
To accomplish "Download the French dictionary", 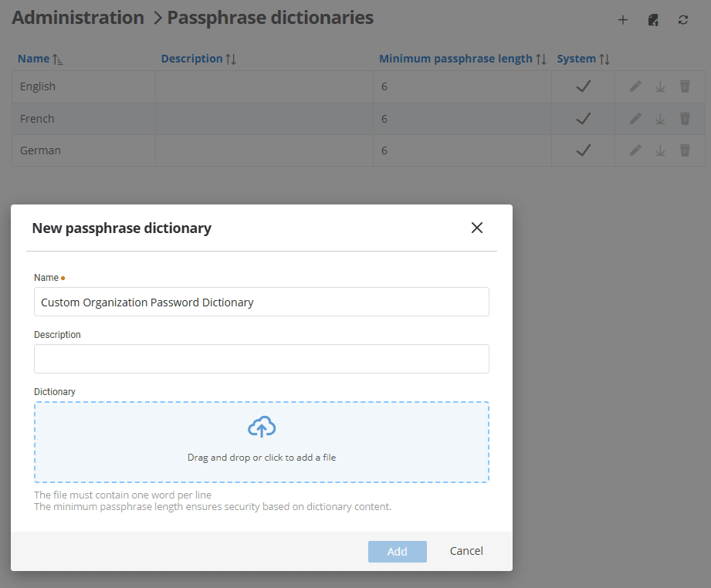I will 660,118.
